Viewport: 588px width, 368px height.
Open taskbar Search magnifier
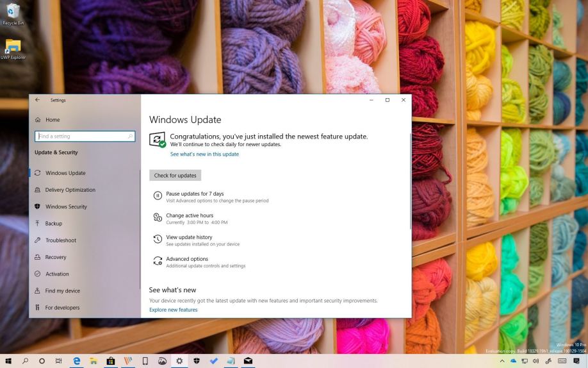[25, 361]
